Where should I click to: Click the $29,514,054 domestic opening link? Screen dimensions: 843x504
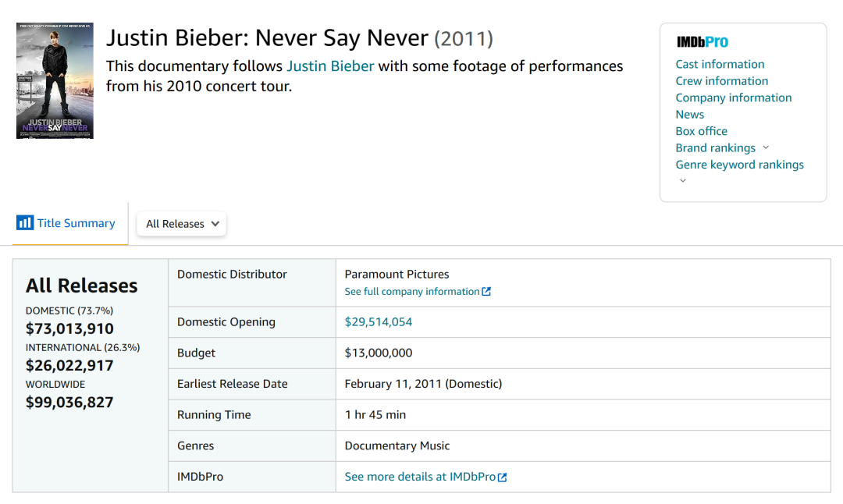pyautogui.click(x=379, y=322)
